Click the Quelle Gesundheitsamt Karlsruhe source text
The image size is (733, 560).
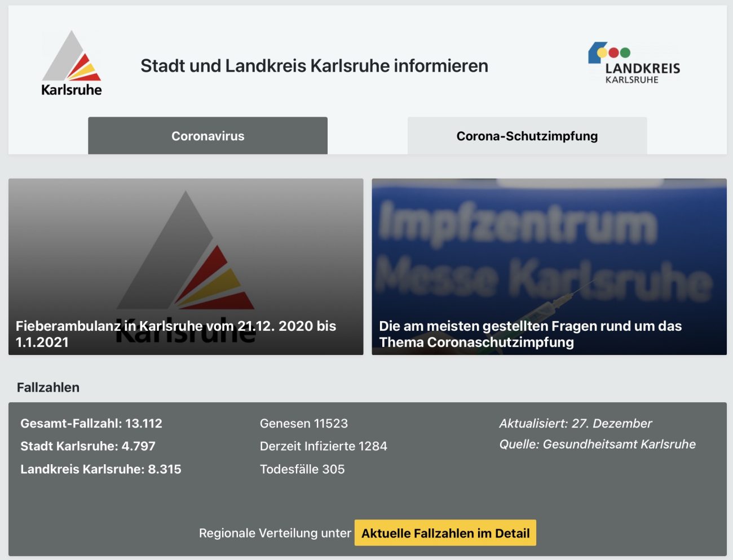click(x=597, y=444)
